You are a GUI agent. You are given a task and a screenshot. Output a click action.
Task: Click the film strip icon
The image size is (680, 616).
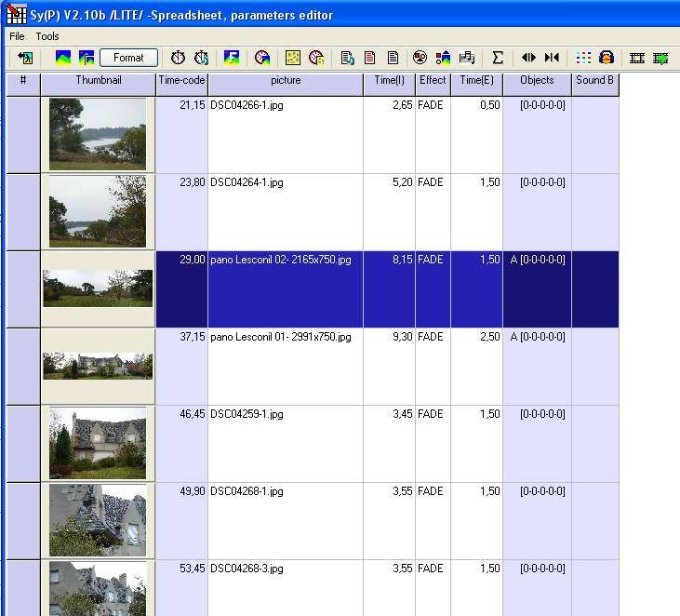click(637, 58)
